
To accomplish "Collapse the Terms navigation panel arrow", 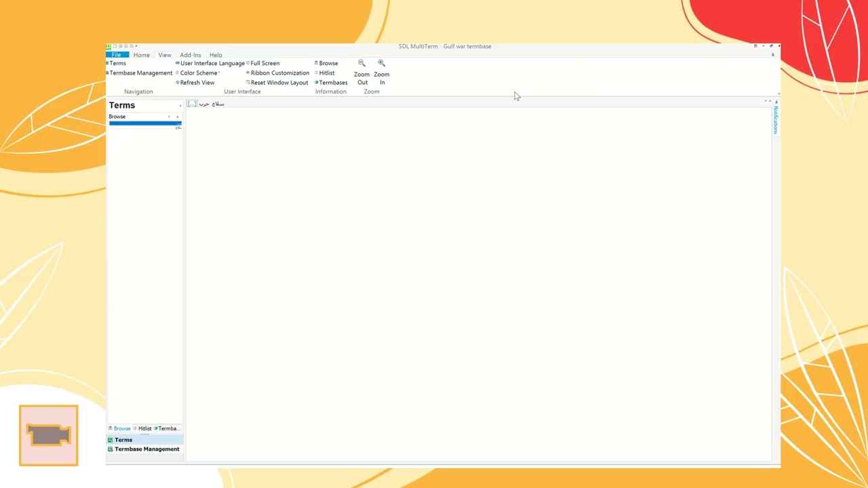I will (180, 106).
